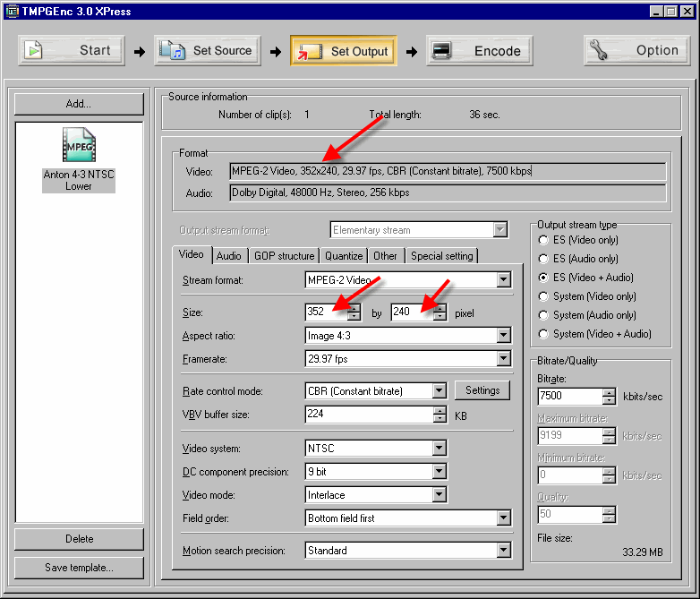Select System (Video + Audio) stream type
This screenshot has height=599, width=700.
click(542, 334)
